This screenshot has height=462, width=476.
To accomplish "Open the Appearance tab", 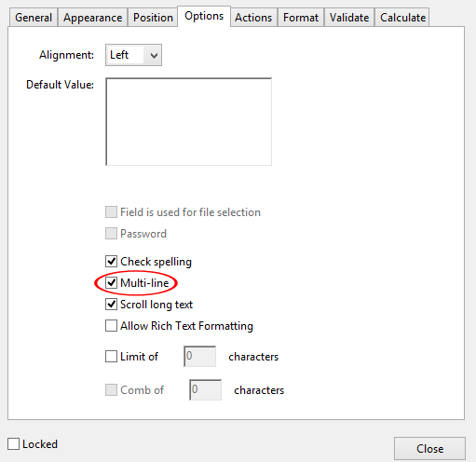I will [x=92, y=18].
